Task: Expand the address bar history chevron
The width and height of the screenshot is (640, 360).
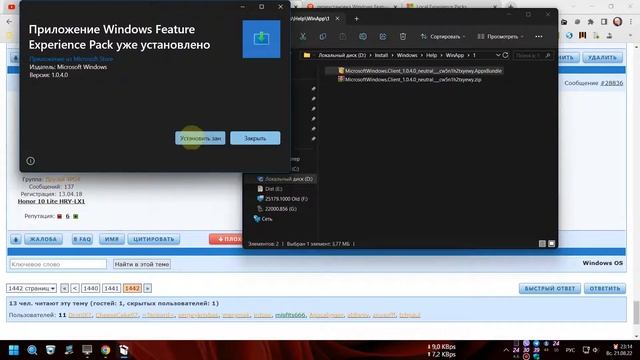Action: (498, 55)
